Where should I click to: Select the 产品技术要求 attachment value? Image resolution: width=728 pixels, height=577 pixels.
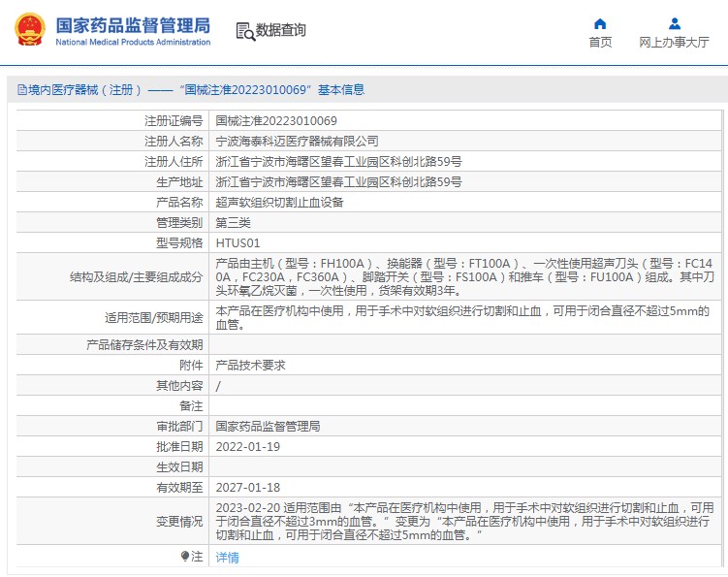tap(251, 366)
